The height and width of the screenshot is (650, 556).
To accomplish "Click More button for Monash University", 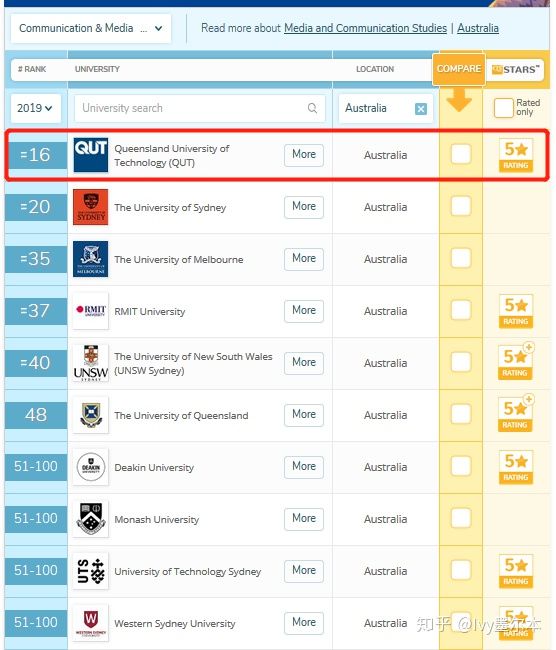I will (x=304, y=519).
